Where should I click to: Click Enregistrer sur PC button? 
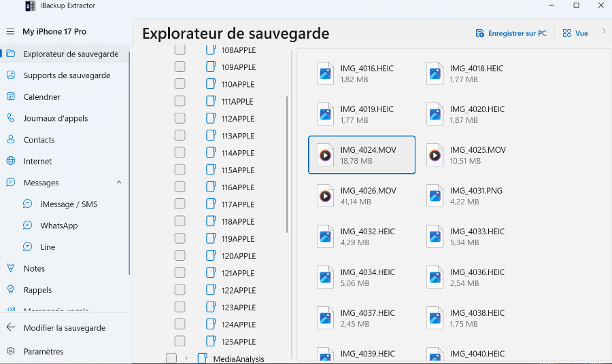pyautogui.click(x=511, y=33)
